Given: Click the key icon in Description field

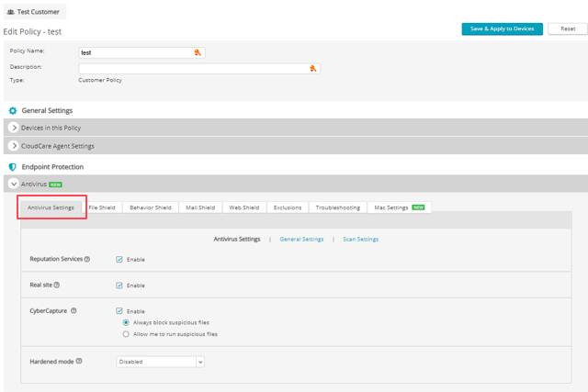Looking at the screenshot, I should [x=313, y=69].
